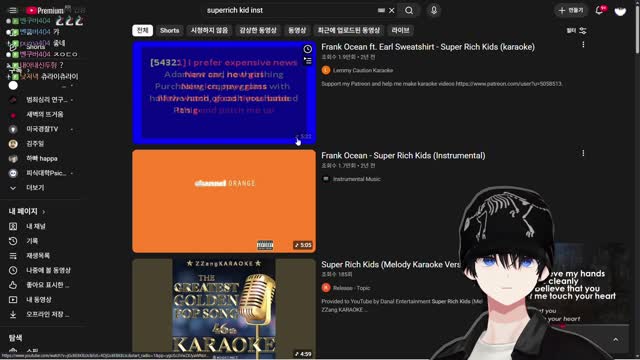Add karaoke video to Watch Later
Image resolution: width=640 pixels, height=360 pixels.
tap(307, 49)
